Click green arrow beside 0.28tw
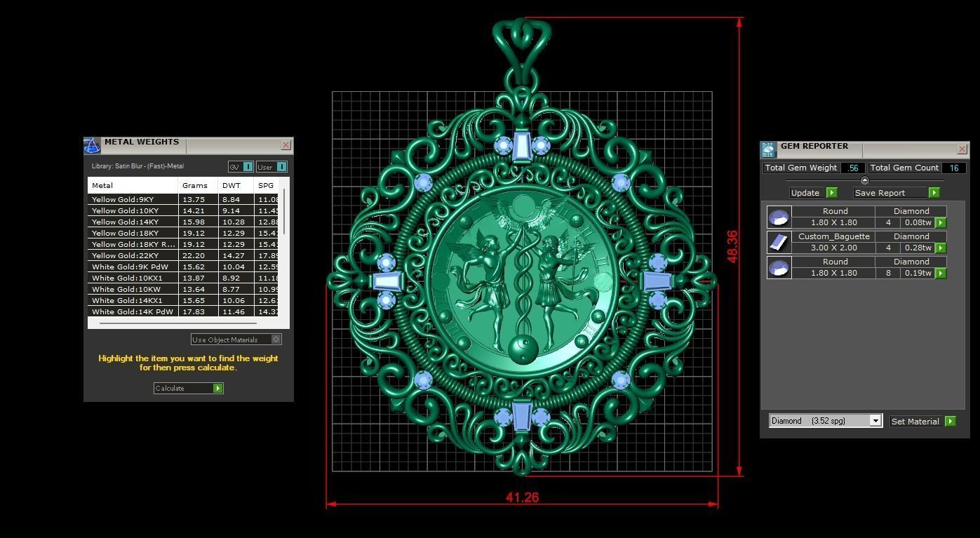980x538 pixels. point(941,248)
